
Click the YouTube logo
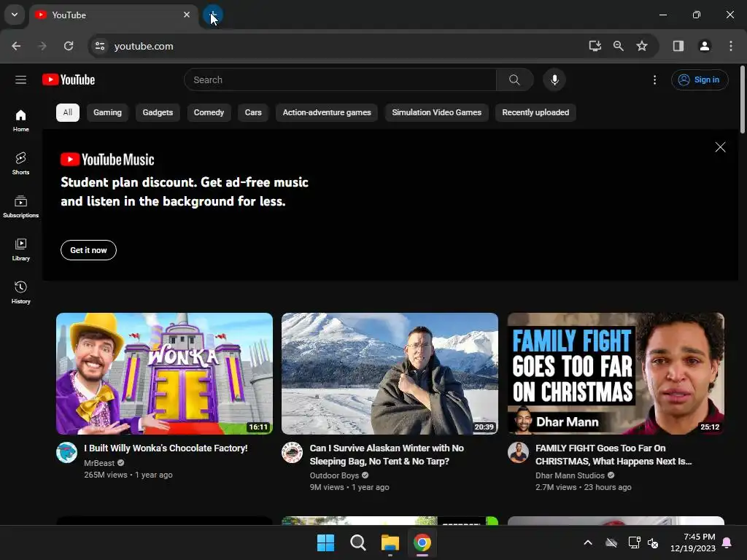pyautogui.click(x=69, y=79)
